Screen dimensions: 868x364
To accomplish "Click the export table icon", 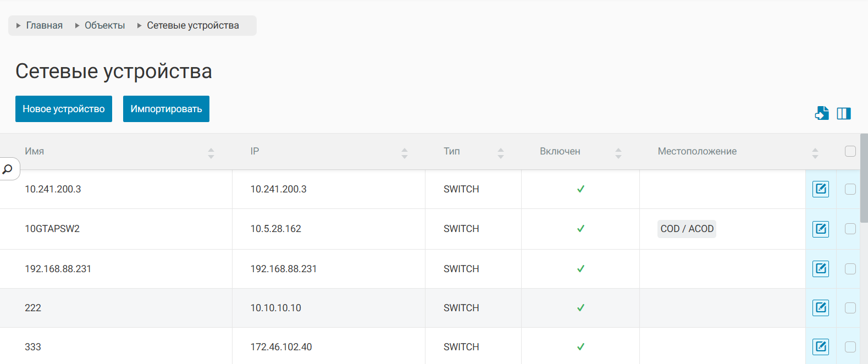I will point(821,113).
